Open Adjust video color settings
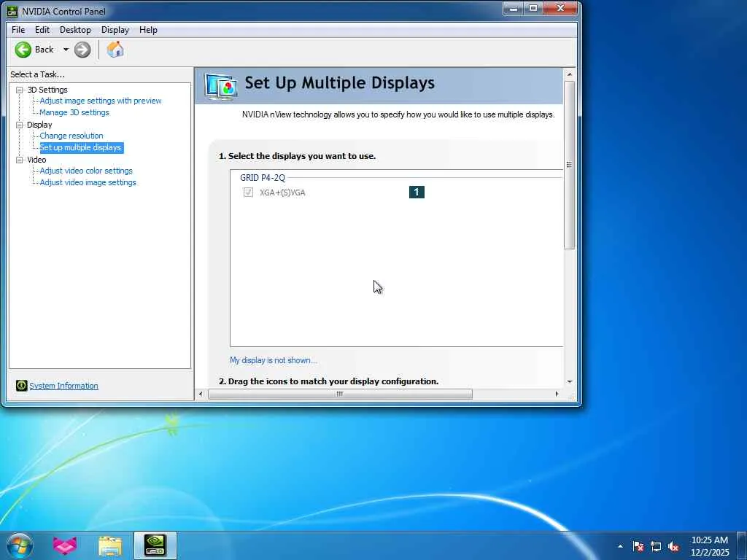 (86, 171)
